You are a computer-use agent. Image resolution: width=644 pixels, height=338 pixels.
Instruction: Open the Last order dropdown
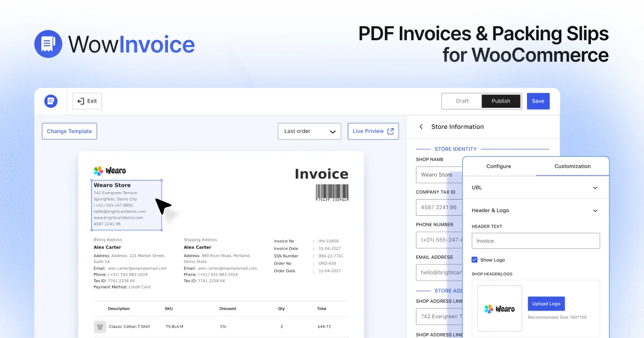310,131
